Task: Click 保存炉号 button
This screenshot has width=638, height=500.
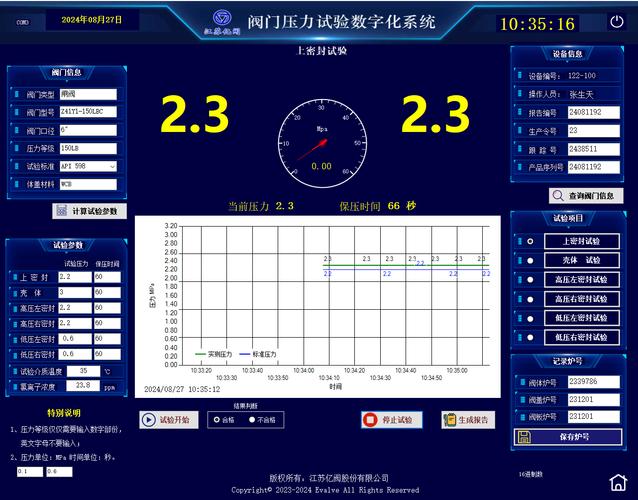Action: tap(568, 437)
